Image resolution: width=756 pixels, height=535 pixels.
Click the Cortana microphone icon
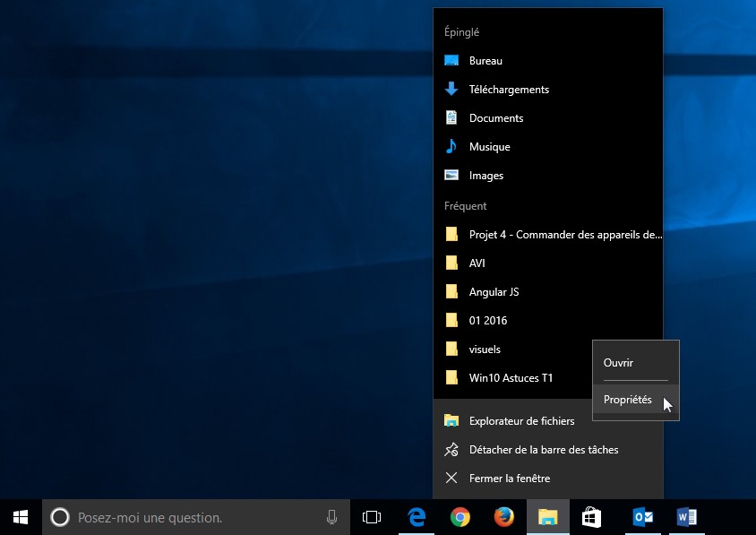click(331, 517)
